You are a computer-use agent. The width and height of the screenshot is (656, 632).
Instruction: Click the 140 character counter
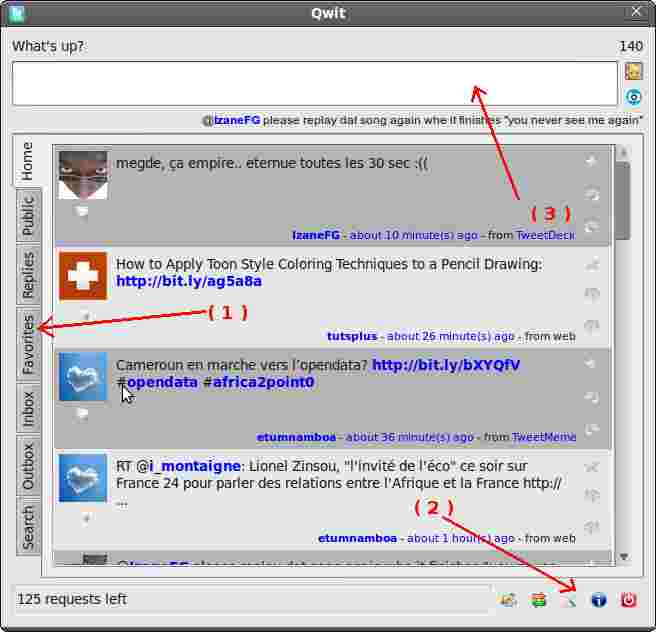(631, 46)
